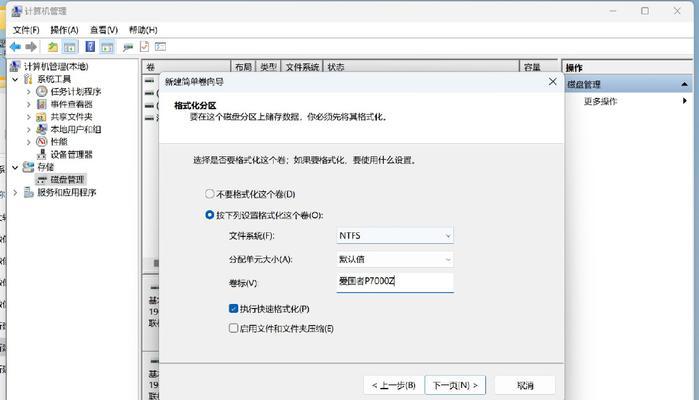Open the 分配单元大小 默认值 dropdown
Viewport: 699px width, 400px height.
(x=395, y=259)
